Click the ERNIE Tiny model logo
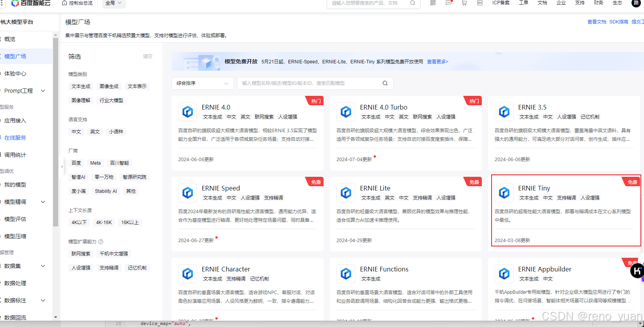This screenshot has height=327, width=644. click(x=504, y=193)
